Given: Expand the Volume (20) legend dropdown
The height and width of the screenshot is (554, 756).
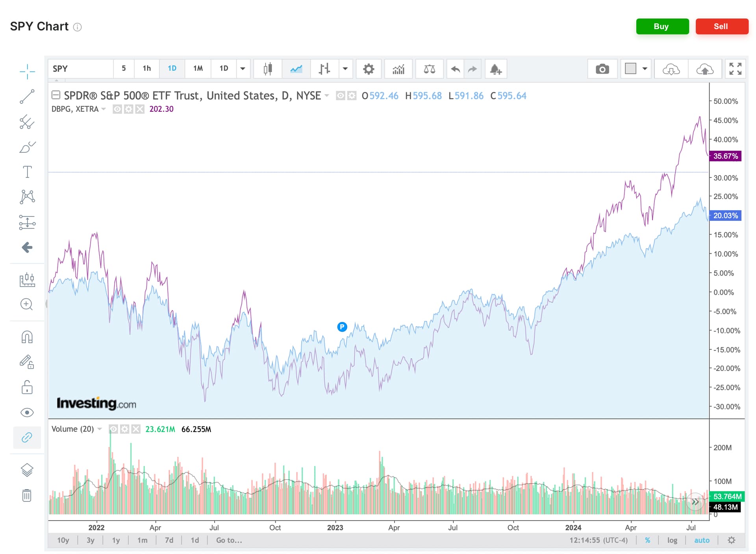Looking at the screenshot, I should tap(100, 429).
